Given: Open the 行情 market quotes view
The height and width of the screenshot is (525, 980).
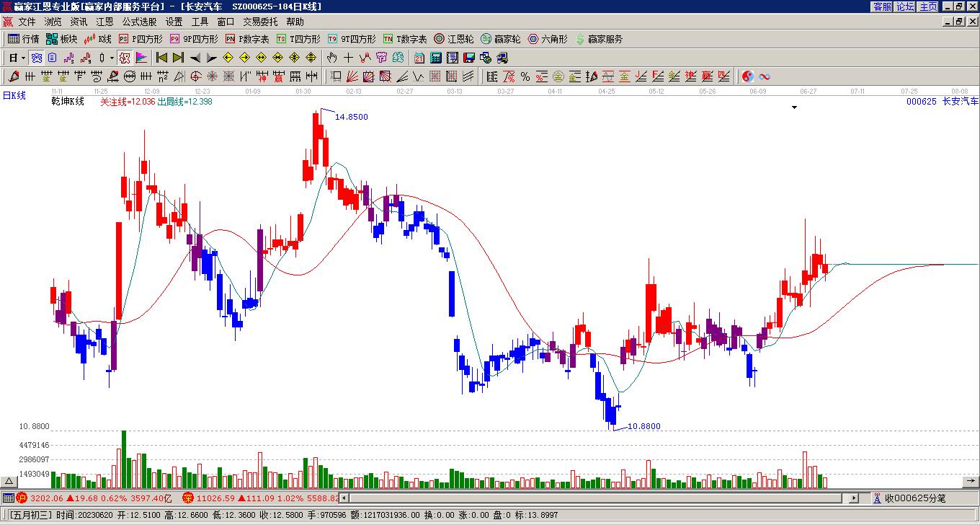Looking at the screenshot, I should (24, 39).
